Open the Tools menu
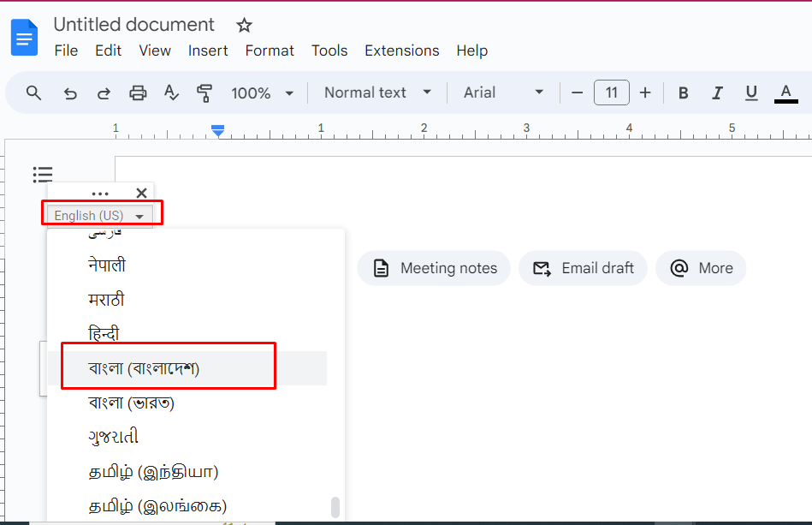 click(329, 51)
